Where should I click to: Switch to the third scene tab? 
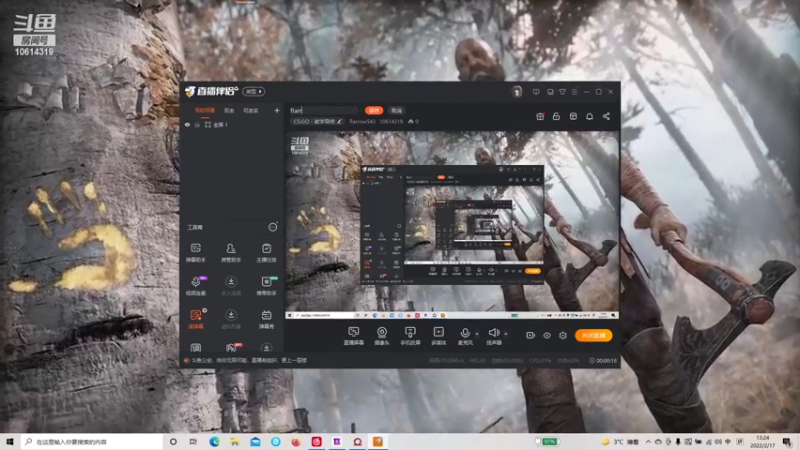pos(251,110)
